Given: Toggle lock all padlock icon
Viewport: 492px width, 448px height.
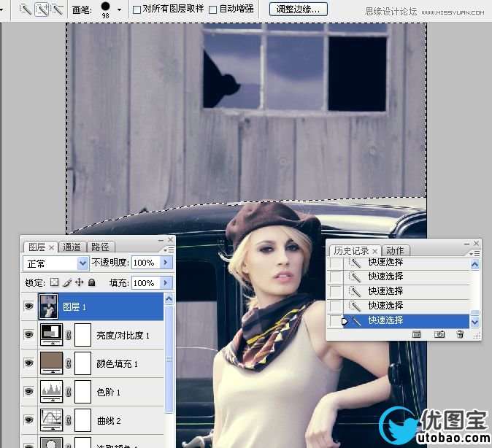Looking at the screenshot, I should pyautogui.click(x=92, y=282).
